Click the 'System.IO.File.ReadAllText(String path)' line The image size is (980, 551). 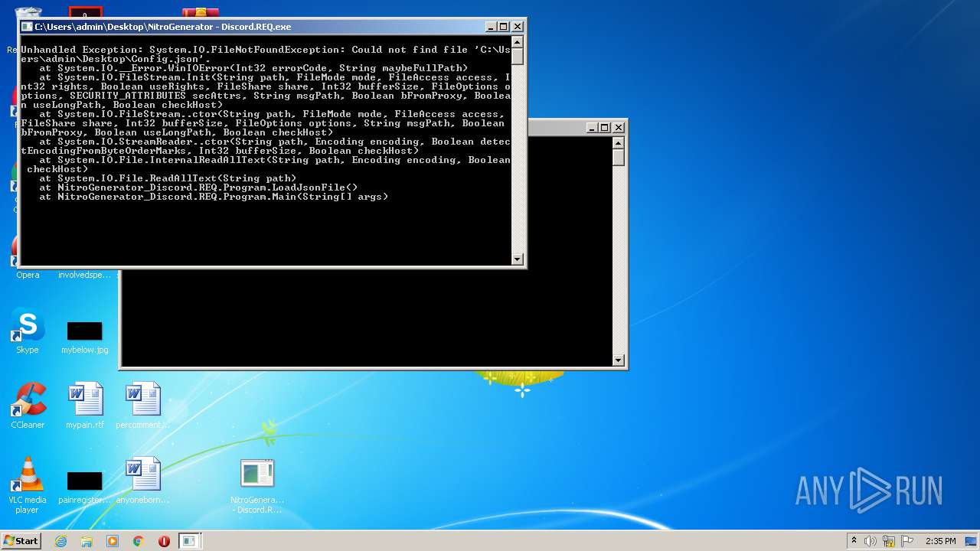[168, 178]
